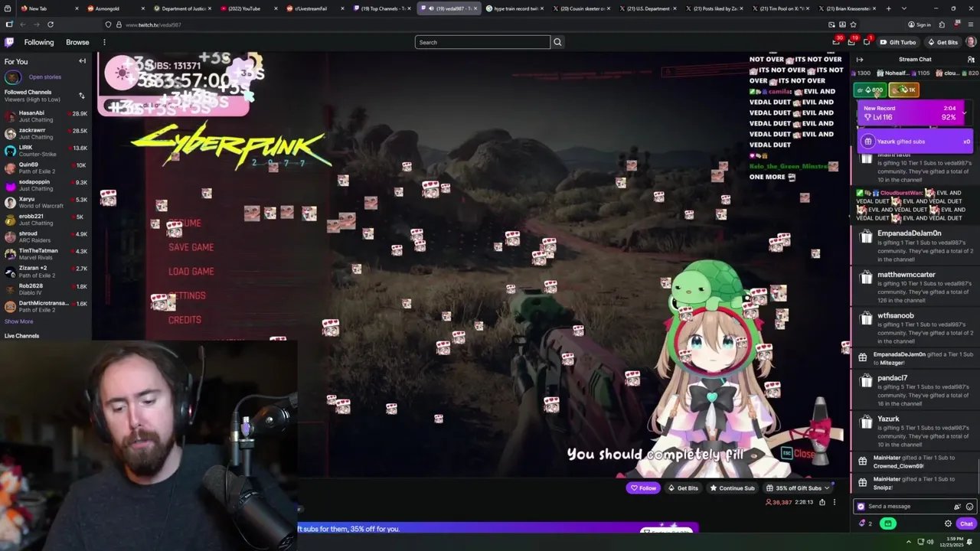The image size is (980, 551).
Task: Click the purple Chat send button
Action: click(x=966, y=524)
